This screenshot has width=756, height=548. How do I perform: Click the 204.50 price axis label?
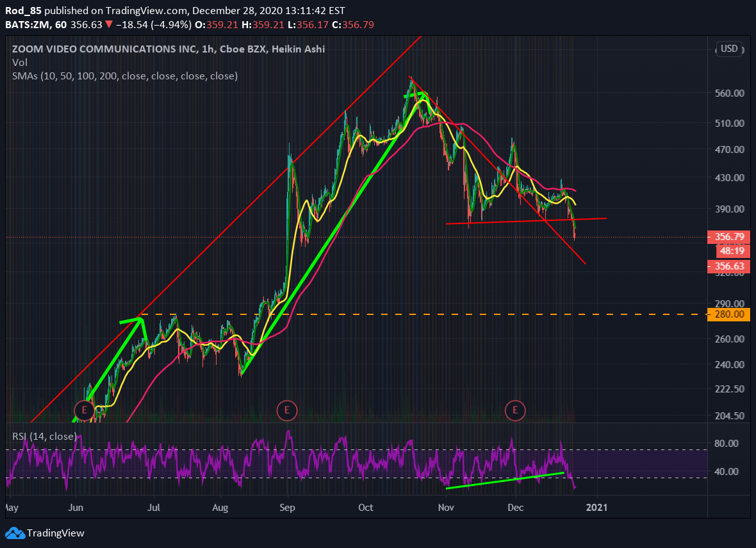(730, 415)
